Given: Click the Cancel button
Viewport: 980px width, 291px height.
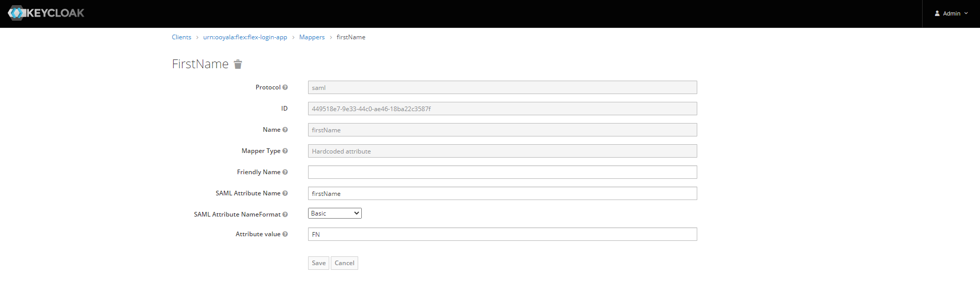Looking at the screenshot, I should (x=344, y=263).
